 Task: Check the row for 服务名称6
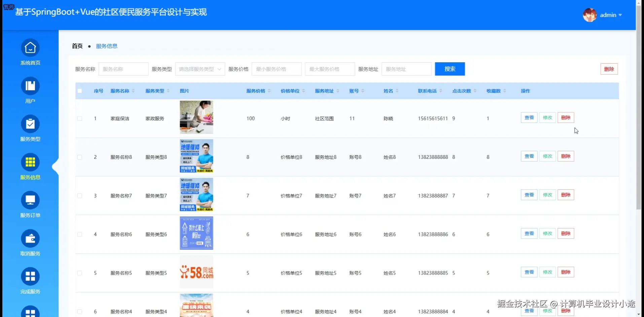pyautogui.click(x=80, y=234)
